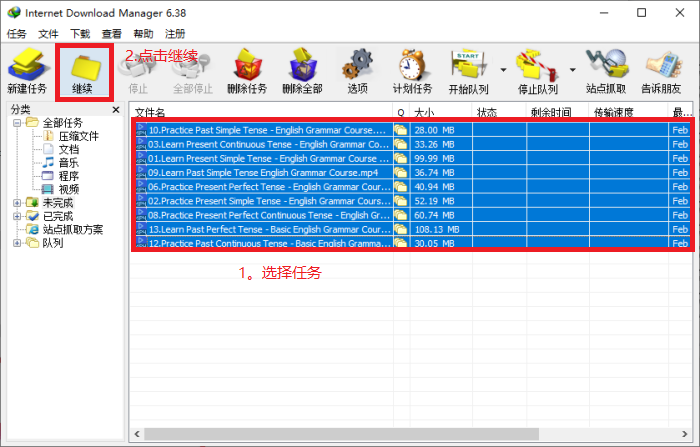
Task: Click the 站点抓取 (Site Grabber) icon
Action: (x=605, y=68)
